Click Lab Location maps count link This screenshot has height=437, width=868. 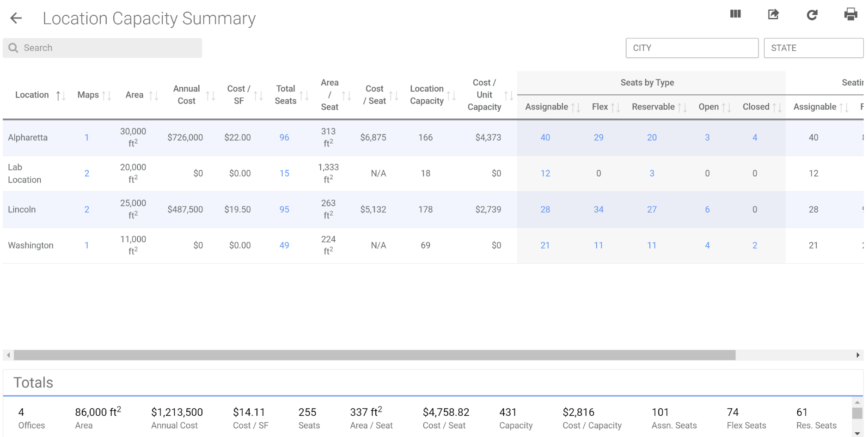click(87, 174)
